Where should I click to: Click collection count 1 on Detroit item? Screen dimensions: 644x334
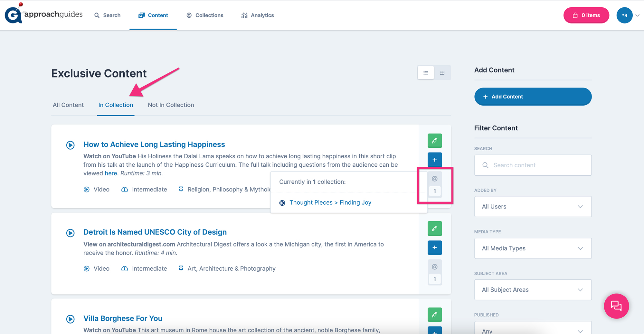pyautogui.click(x=435, y=279)
